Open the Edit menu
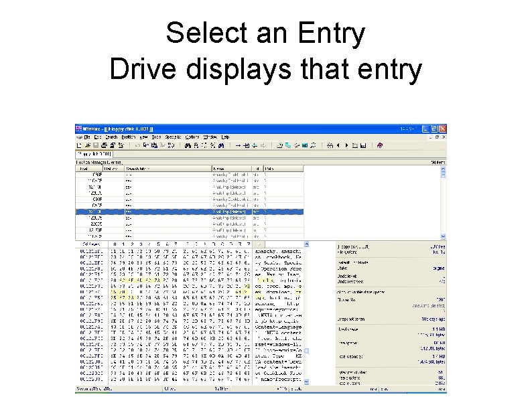The image size is (532, 399). [98, 137]
